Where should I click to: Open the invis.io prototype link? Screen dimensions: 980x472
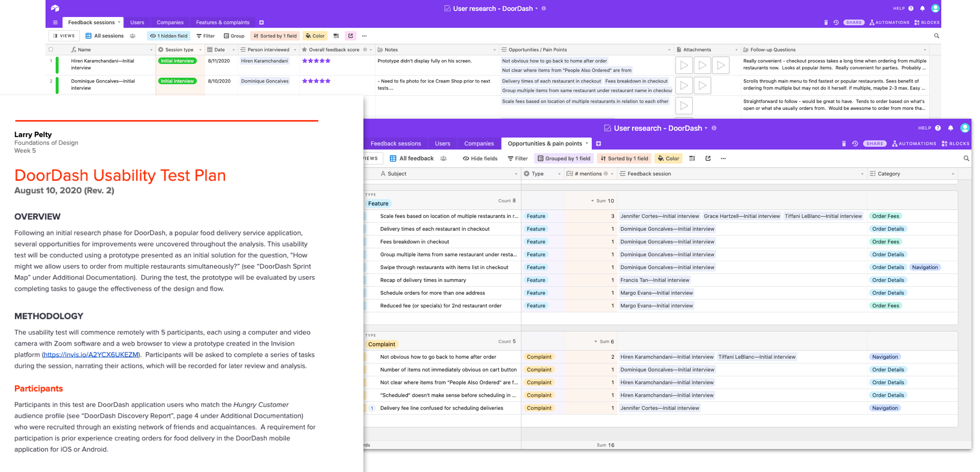pos(92,355)
